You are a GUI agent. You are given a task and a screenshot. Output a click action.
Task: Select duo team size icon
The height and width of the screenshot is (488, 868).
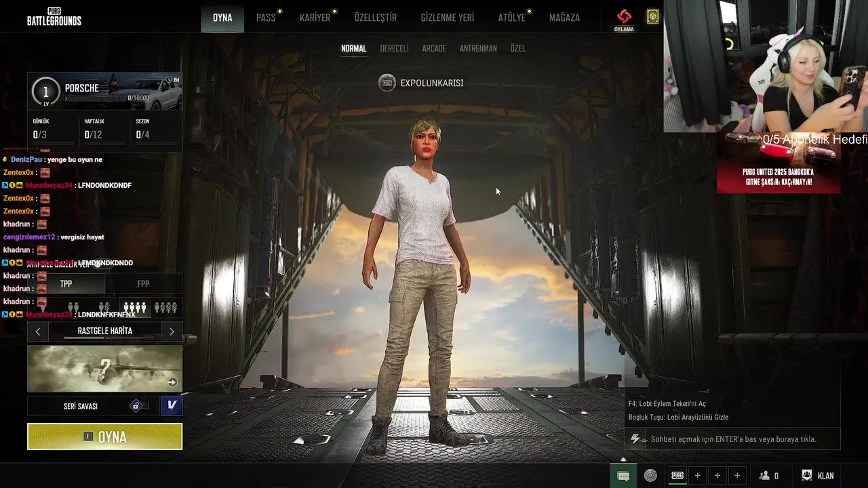[x=73, y=307]
